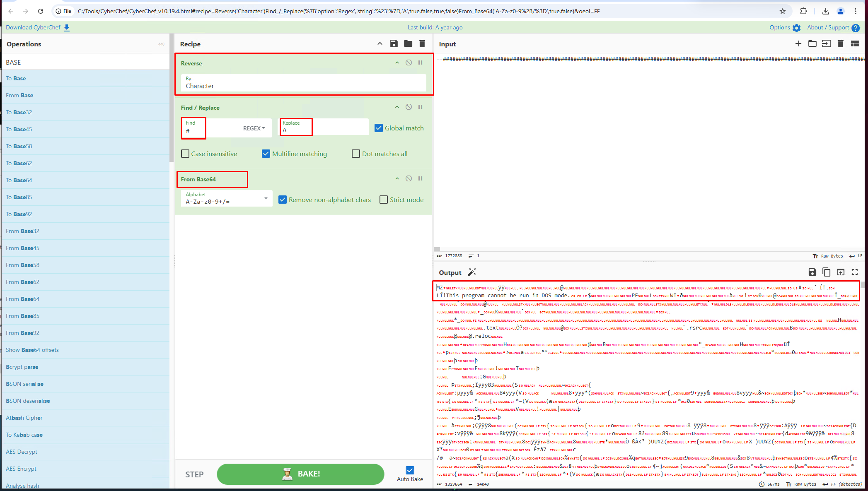This screenshot has width=868, height=491.
Task: Open browser downloads
Action: tap(826, 11)
